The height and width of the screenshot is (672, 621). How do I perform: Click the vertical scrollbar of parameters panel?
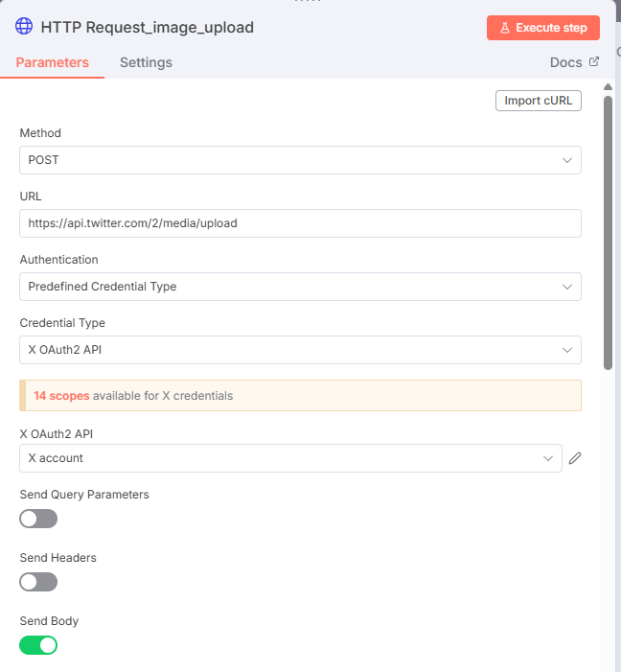(x=608, y=230)
